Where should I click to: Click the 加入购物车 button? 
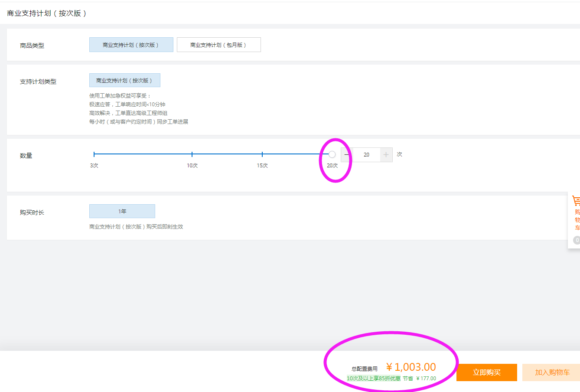[552, 372]
